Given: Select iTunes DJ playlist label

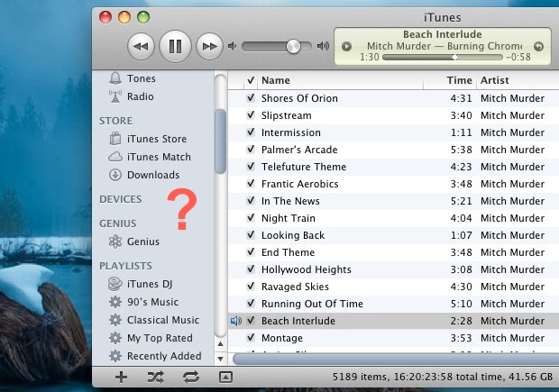Looking at the screenshot, I should (150, 284).
